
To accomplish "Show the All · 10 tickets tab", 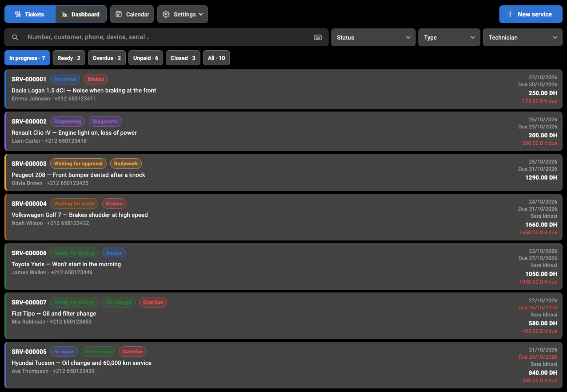I will pos(216,58).
